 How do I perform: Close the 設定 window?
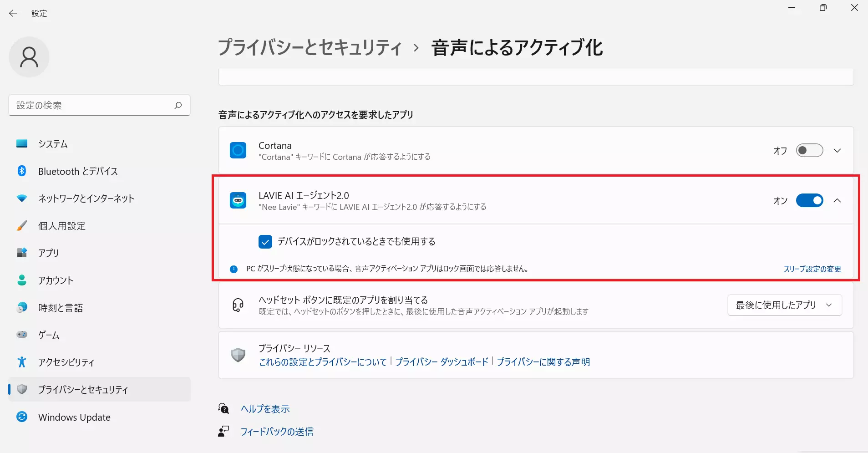854,8
